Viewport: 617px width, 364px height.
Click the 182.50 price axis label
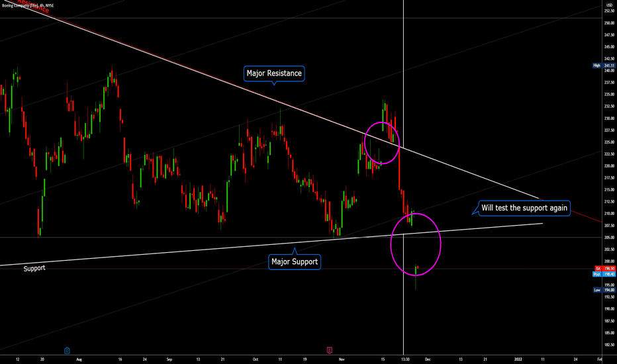pyautogui.click(x=609, y=345)
